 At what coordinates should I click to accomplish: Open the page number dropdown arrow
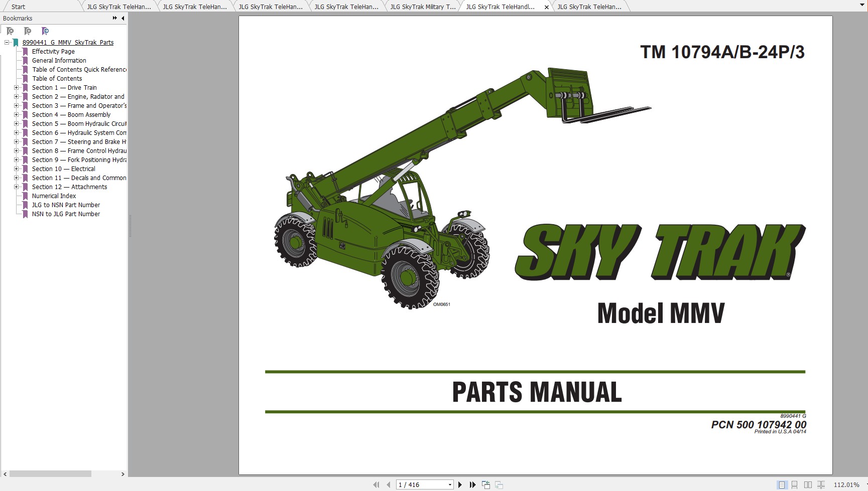point(450,484)
